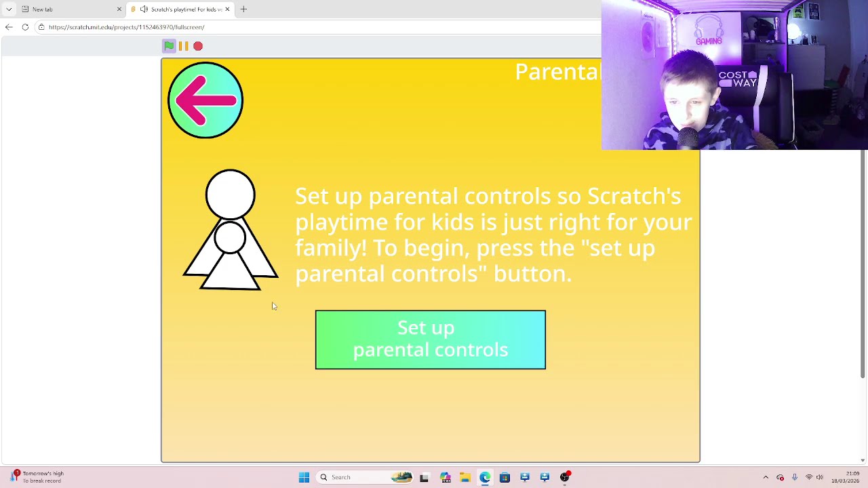
Task: Open the tab search dropdown arrow
Action: coord(9,9)
